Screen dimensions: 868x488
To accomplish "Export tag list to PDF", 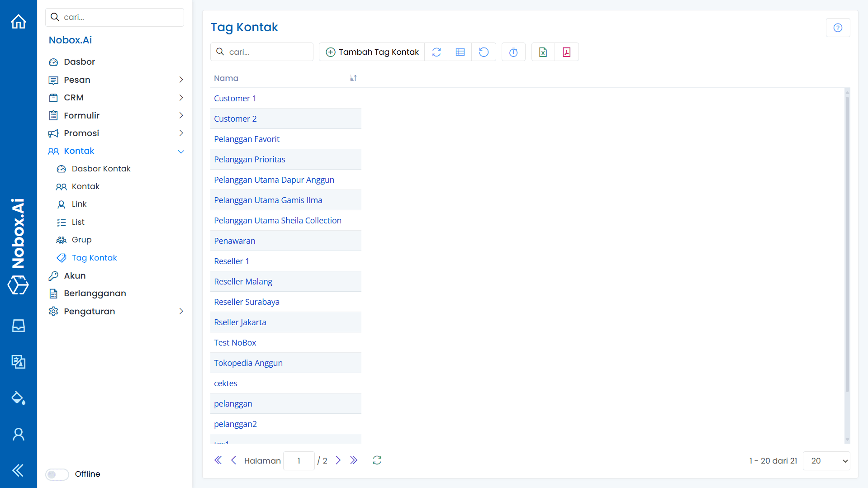I will [566, 52].
